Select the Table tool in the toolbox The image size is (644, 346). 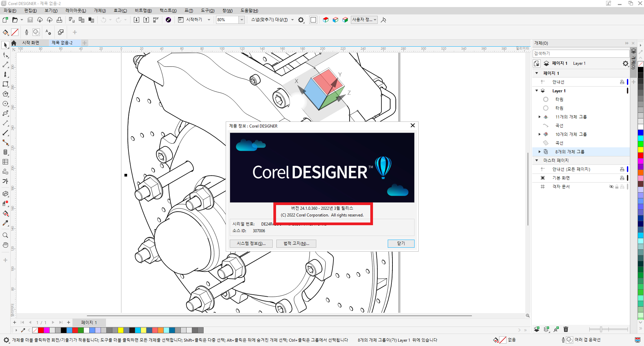point(5,162)
